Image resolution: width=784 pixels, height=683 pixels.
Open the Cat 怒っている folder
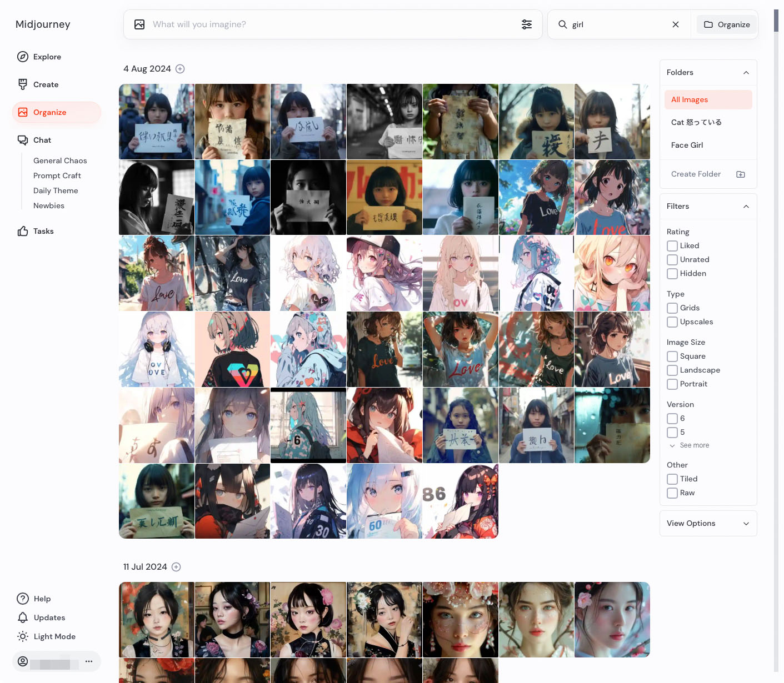[708, 122]
